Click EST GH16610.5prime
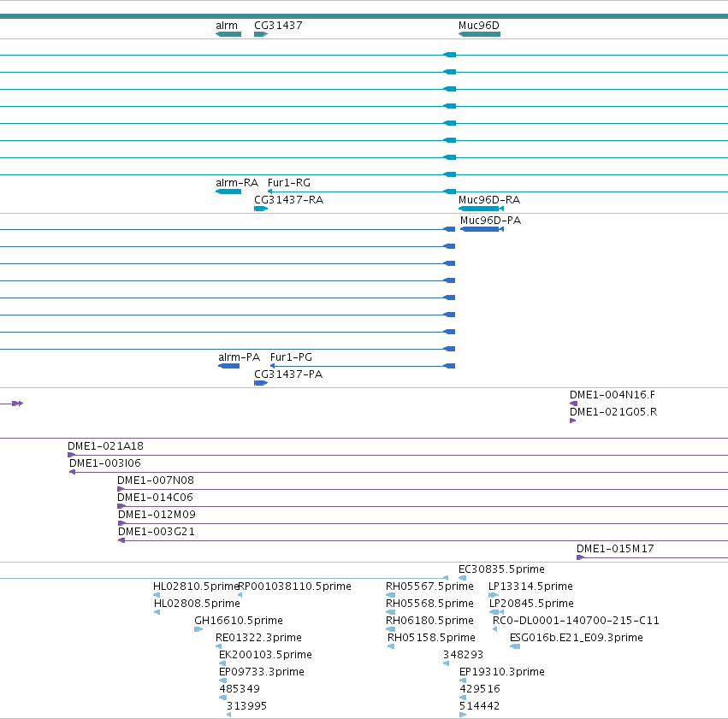728x719 pixels. [198, 629]
